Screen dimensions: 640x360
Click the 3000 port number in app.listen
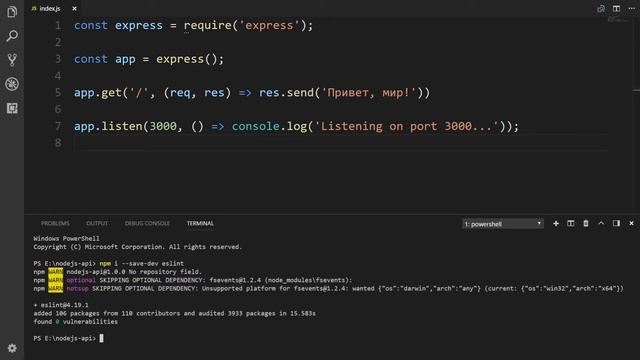pyautogui.click(x=162, y=126)
